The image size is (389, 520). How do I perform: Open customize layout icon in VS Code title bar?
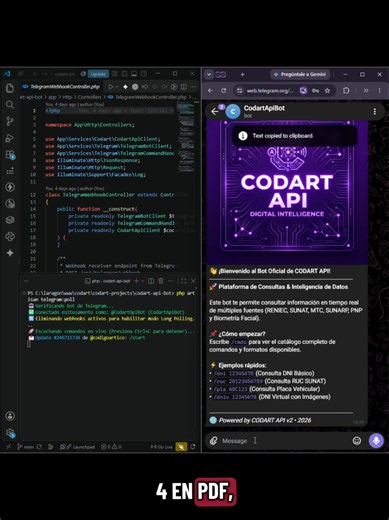coord(114,74)
